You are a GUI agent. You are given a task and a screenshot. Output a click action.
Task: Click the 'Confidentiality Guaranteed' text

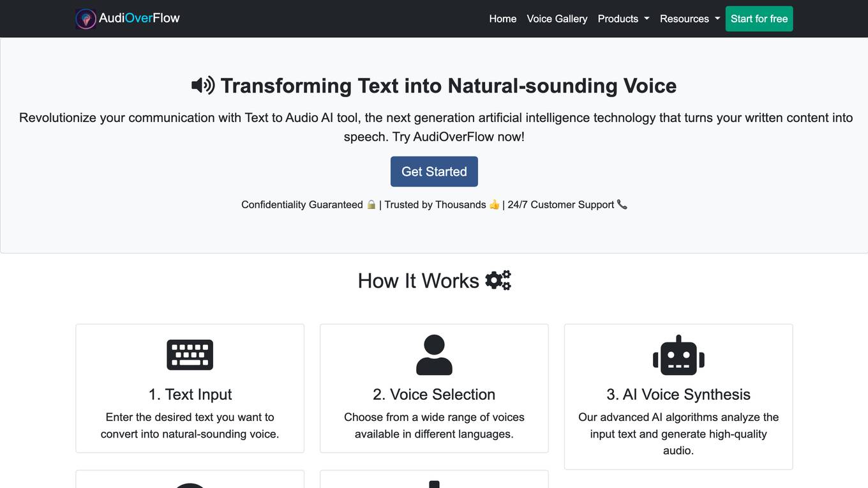click(x=302, y=204)
